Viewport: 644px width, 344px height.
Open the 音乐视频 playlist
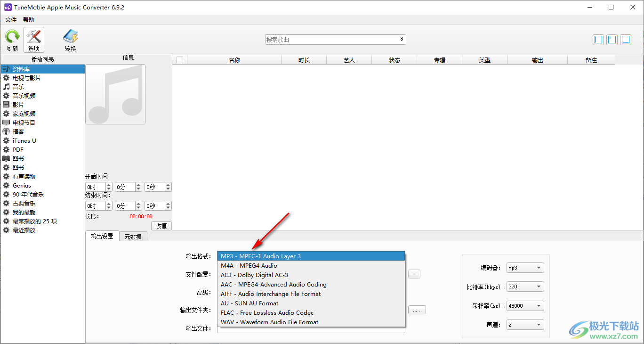(x=43, y=96)
